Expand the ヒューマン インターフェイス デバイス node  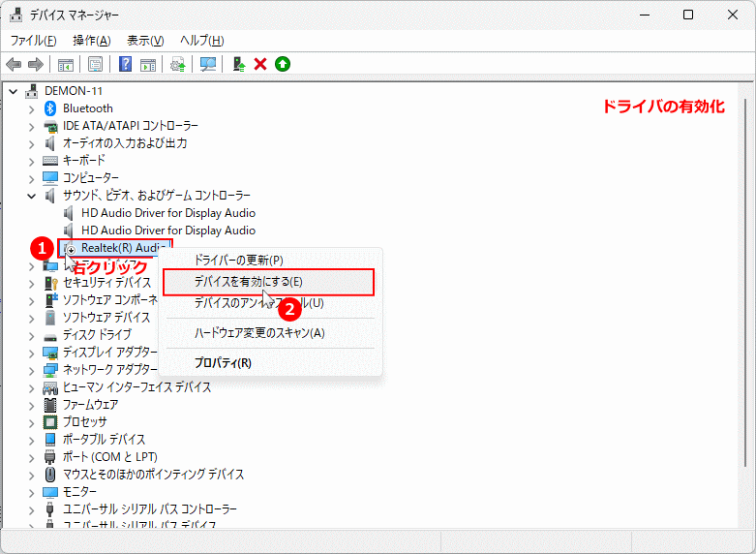tap(31, 388)
